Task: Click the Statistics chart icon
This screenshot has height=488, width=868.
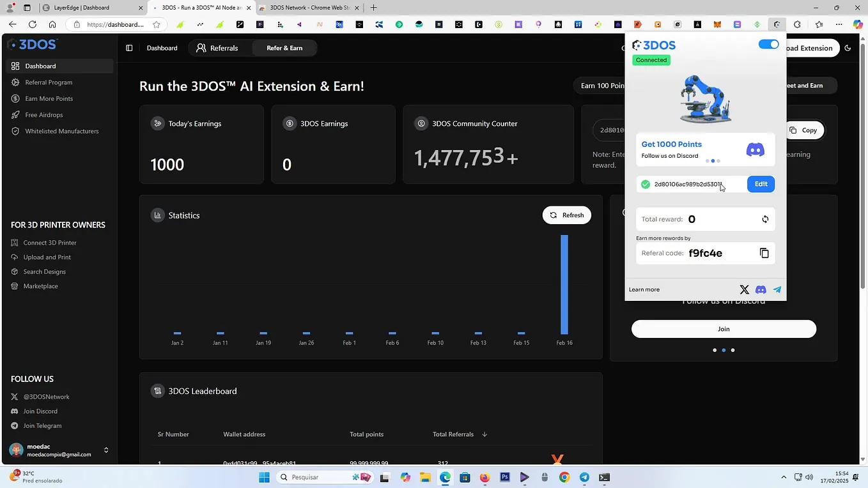Action: point(157,215)
